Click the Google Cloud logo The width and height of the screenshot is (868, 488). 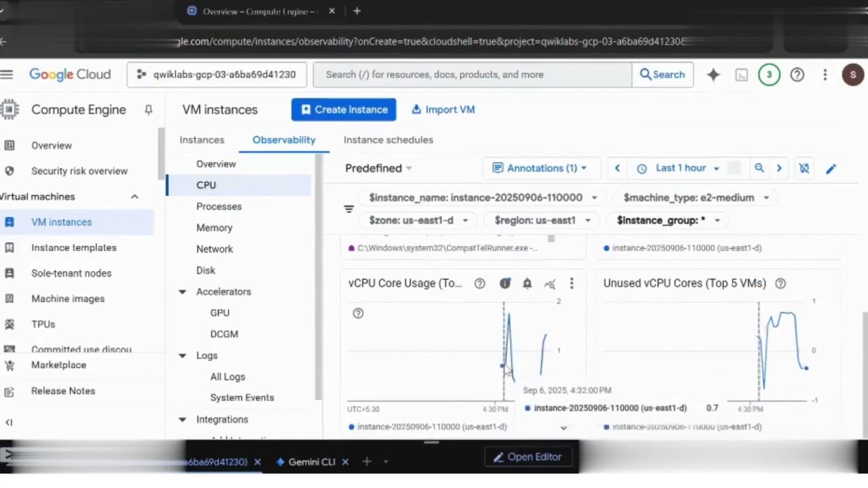pos(70,75)
